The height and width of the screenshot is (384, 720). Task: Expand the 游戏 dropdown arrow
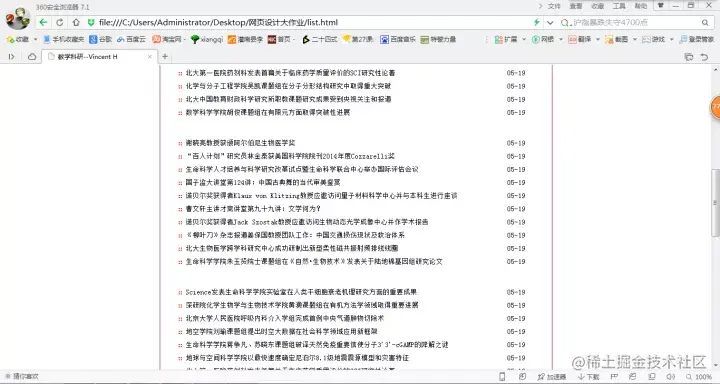pos(671,40)
